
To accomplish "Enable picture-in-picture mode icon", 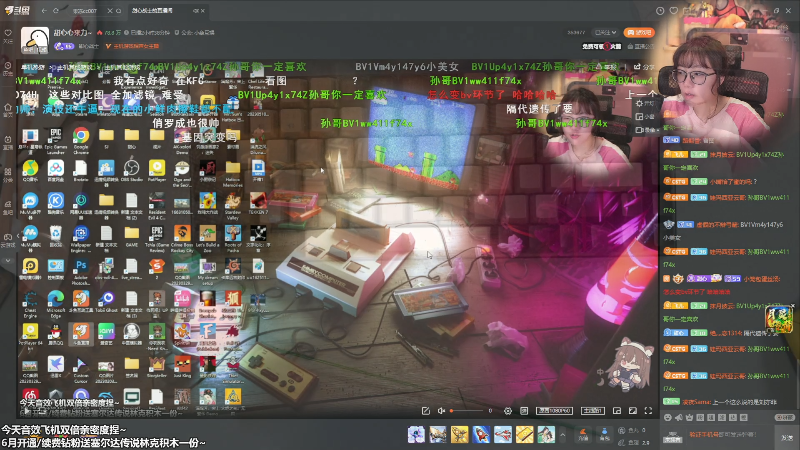I will tap(617, 411).
